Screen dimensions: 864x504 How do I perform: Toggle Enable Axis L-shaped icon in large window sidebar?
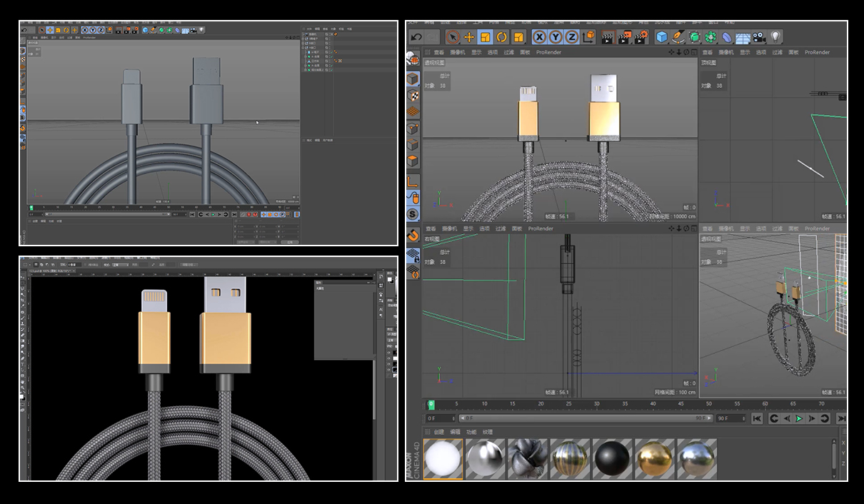click(413, 181)
